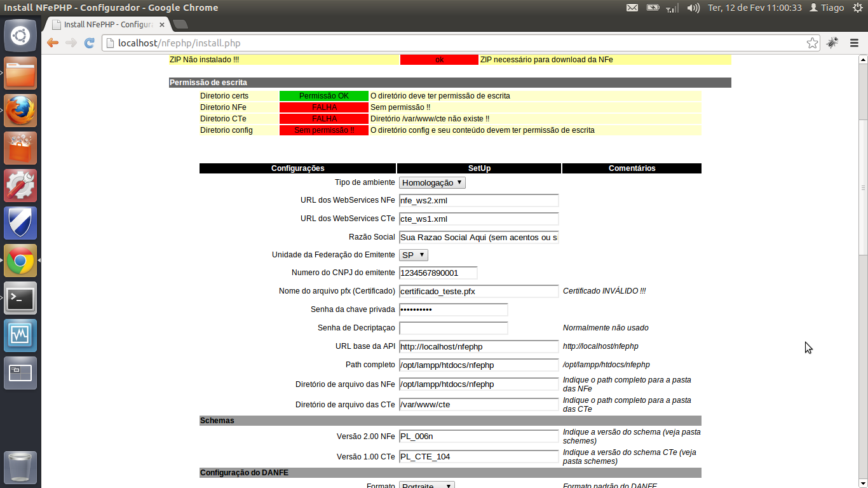The width and height of the screenshot is (868, 488).
Task: Open Formato Portraite dropdown
Action: click(x=427, y=485)
